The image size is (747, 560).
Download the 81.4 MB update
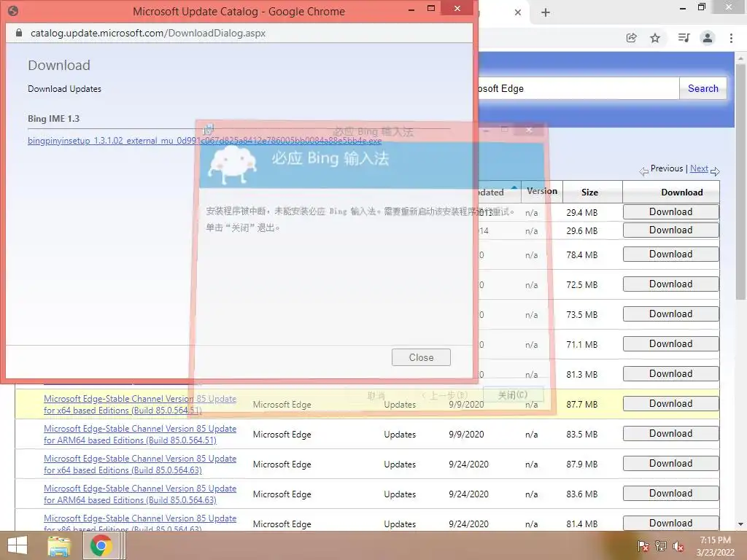click(671, 523)
